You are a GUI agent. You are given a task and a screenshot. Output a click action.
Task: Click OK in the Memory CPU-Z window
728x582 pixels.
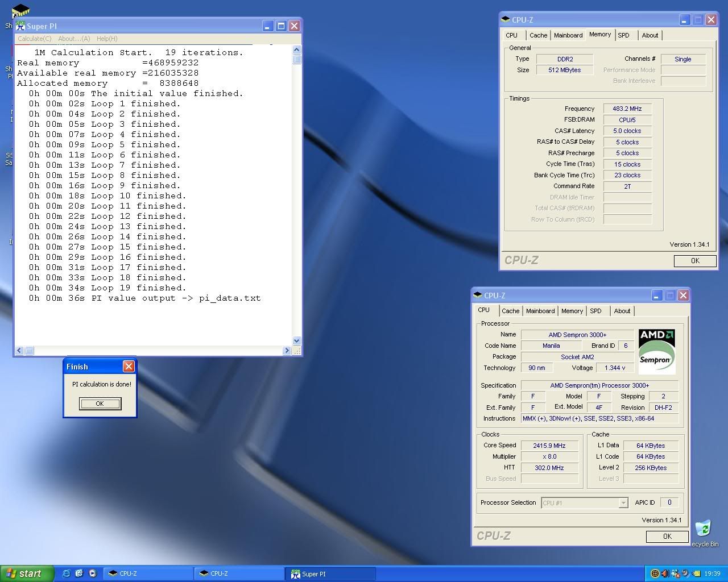pos(695,261)
